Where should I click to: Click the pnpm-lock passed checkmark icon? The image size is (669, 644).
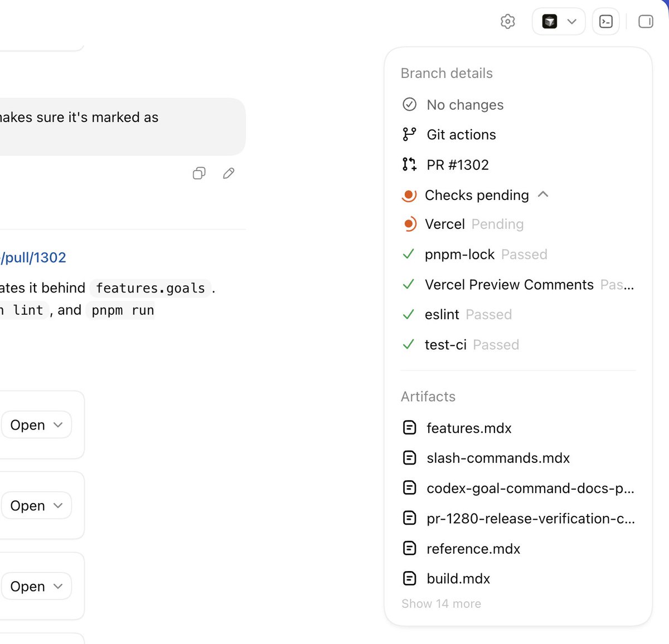pyautogui.click(x=408, y=254)
